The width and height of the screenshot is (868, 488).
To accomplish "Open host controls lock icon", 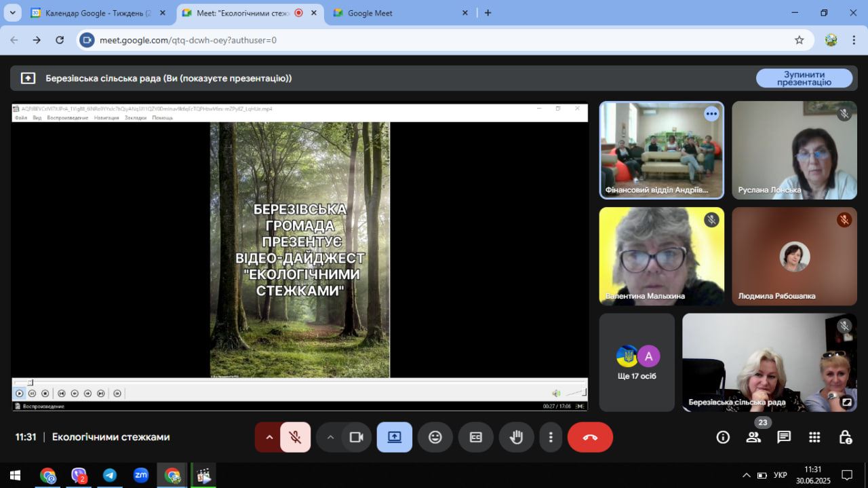I will pos(845,437).
